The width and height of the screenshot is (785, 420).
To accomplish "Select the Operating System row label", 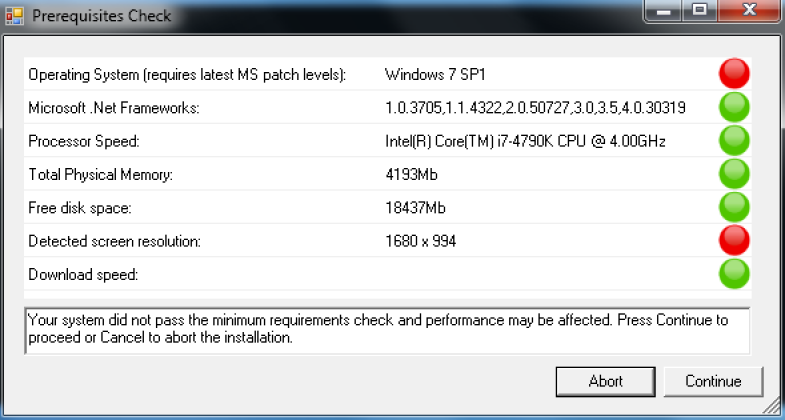I will (187, 75).
